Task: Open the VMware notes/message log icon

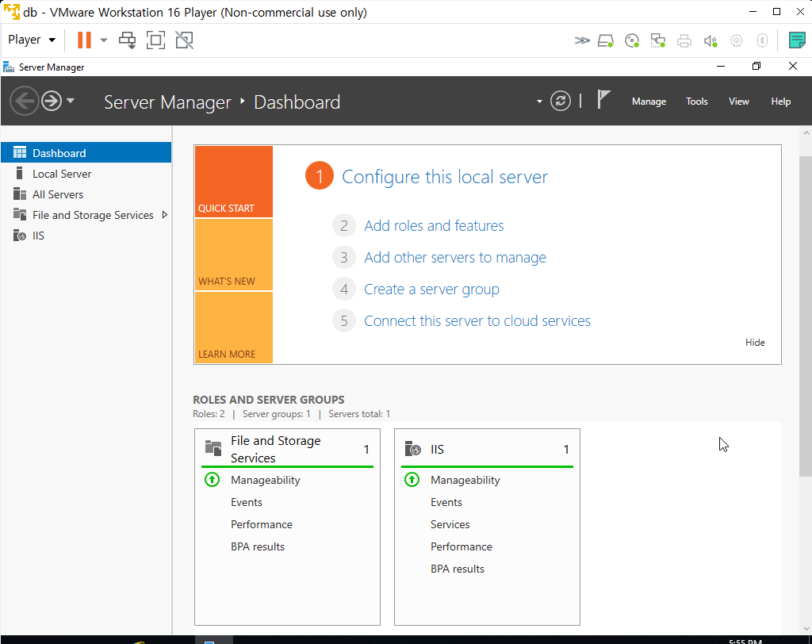Action: pos(797,40)
